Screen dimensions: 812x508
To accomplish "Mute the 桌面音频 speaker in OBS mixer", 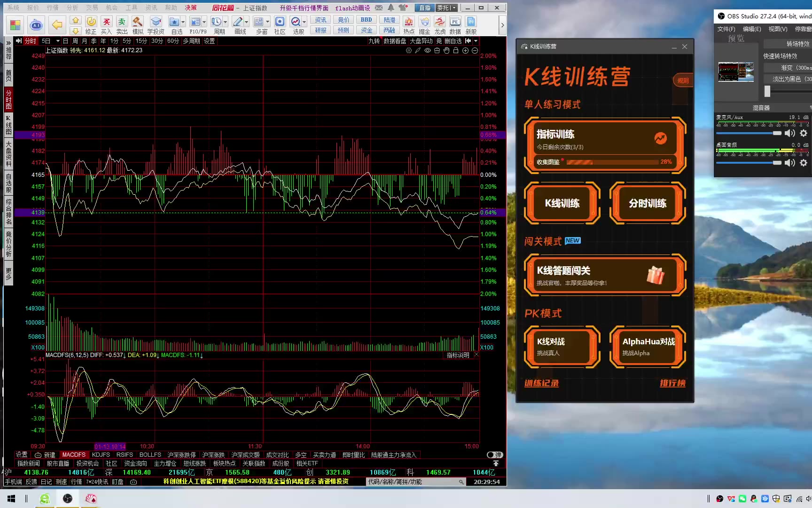I will [790, 163].
